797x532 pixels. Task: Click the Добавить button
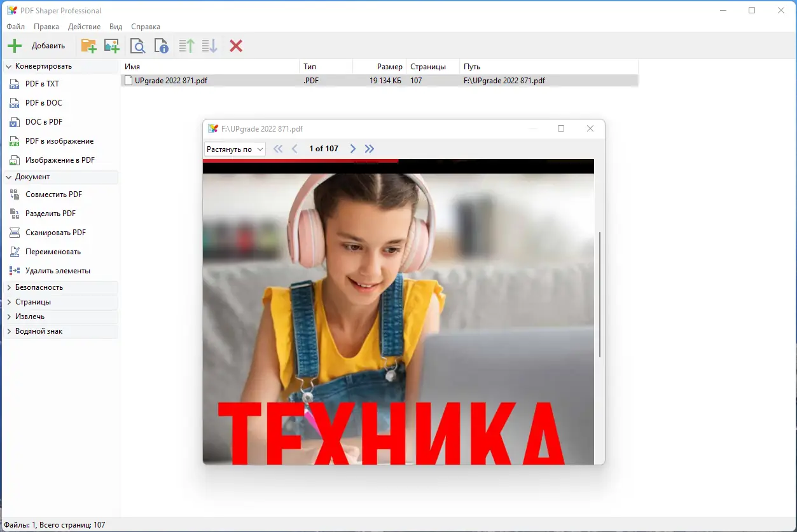[47, 45]
